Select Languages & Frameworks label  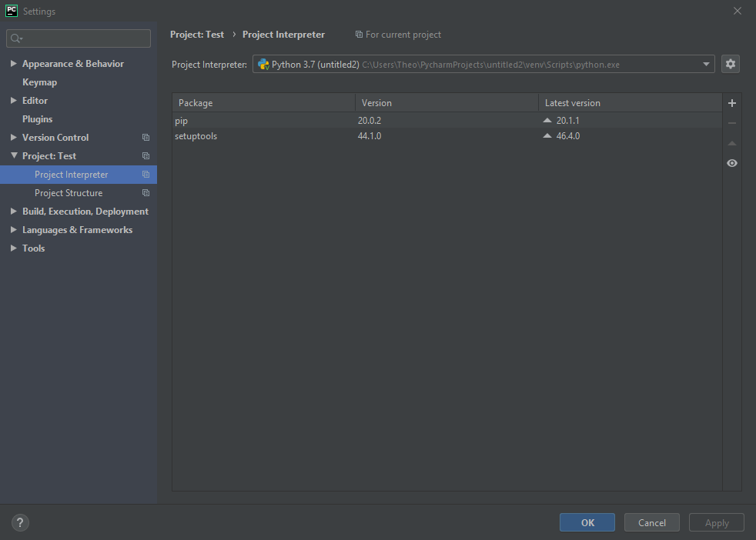[77, 230]
